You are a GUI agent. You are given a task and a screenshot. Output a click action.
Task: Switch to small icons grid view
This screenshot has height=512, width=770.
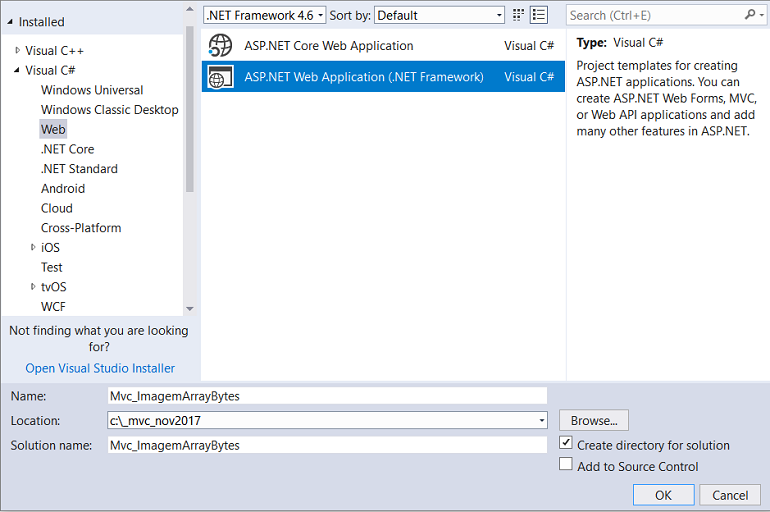518,15
